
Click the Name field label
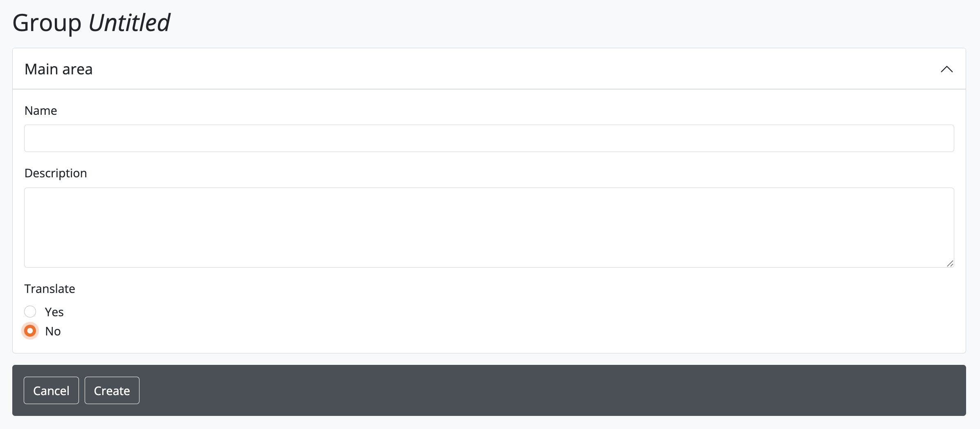40,111
